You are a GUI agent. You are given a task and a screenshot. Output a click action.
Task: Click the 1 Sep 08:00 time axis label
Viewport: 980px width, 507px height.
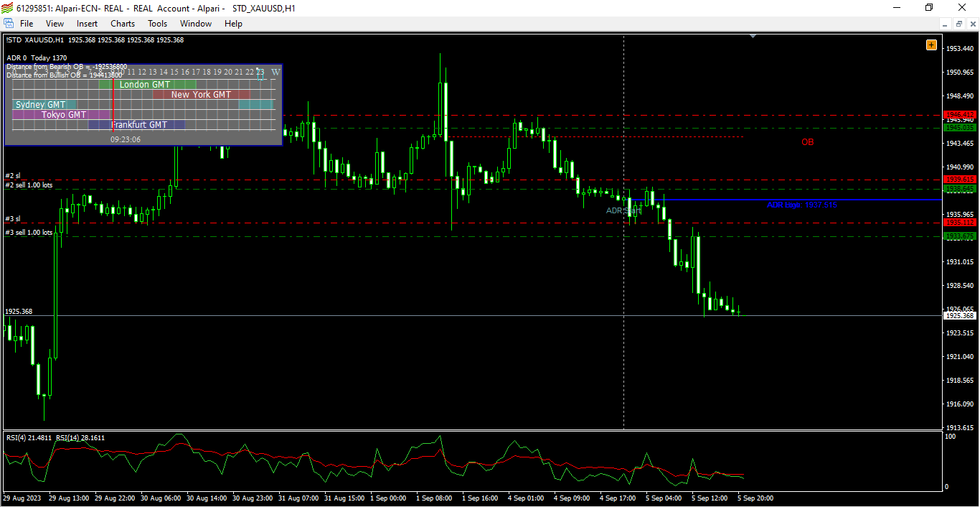(x=434, y=498)
